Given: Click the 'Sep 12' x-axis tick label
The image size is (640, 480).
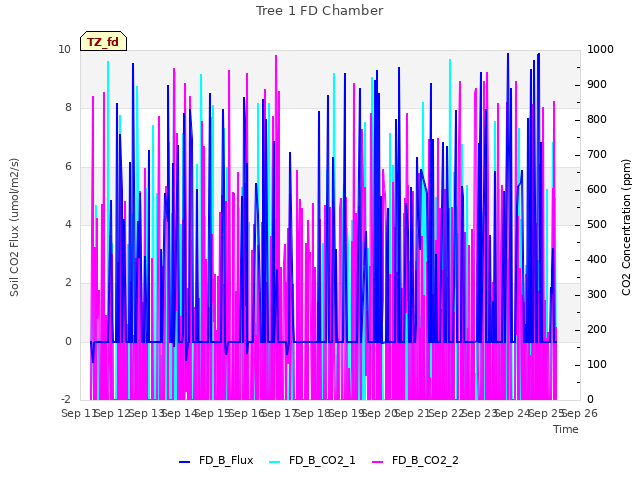Looking at the screenshot, I should coord(112,413).
